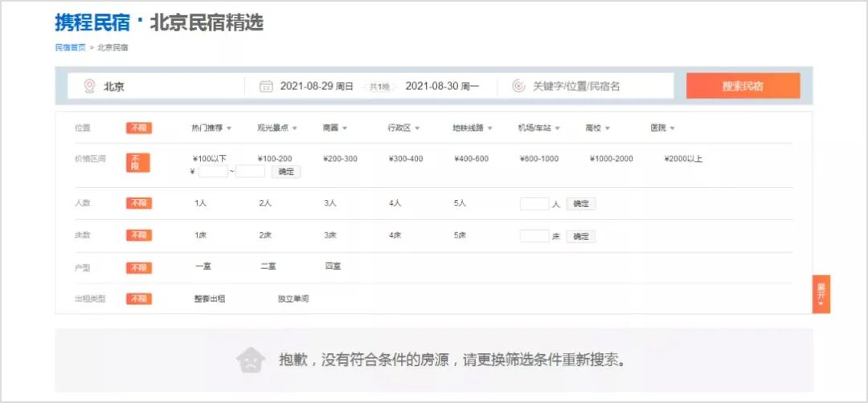Screen dimensions: 868x403
Task: Confirm custom price with 确定 button
Action: (285, 171)
